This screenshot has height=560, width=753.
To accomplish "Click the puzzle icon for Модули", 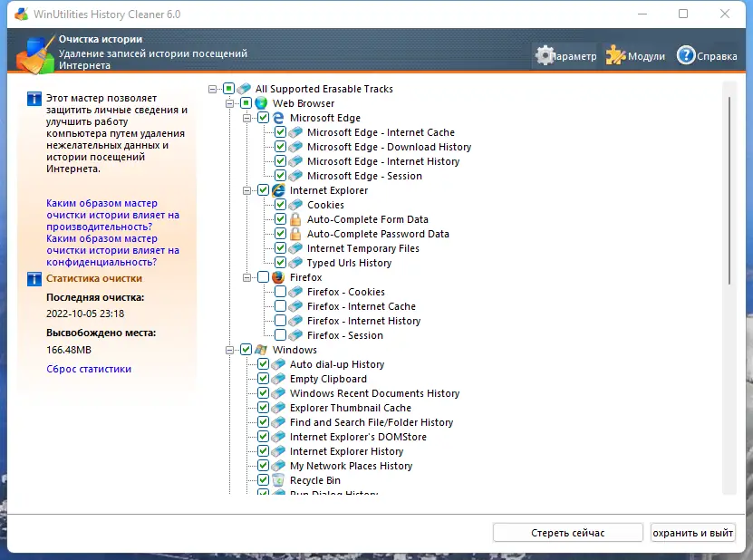I will 615,55.
